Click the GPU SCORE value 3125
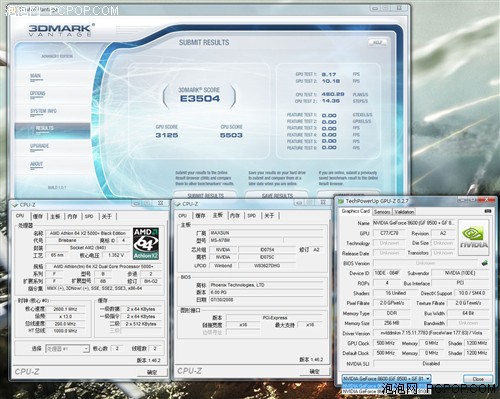The height and width of the screenshot is (399, 500). click(167, 135)
